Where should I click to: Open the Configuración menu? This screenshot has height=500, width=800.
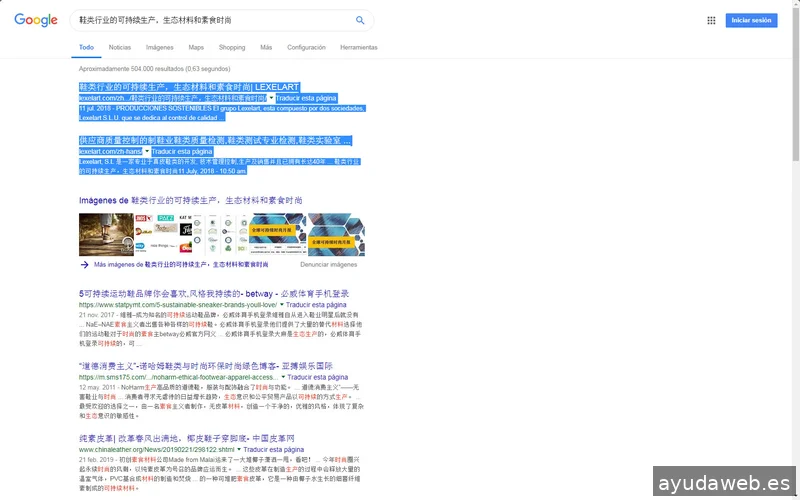pyautogui.click(x=306, y=47)
